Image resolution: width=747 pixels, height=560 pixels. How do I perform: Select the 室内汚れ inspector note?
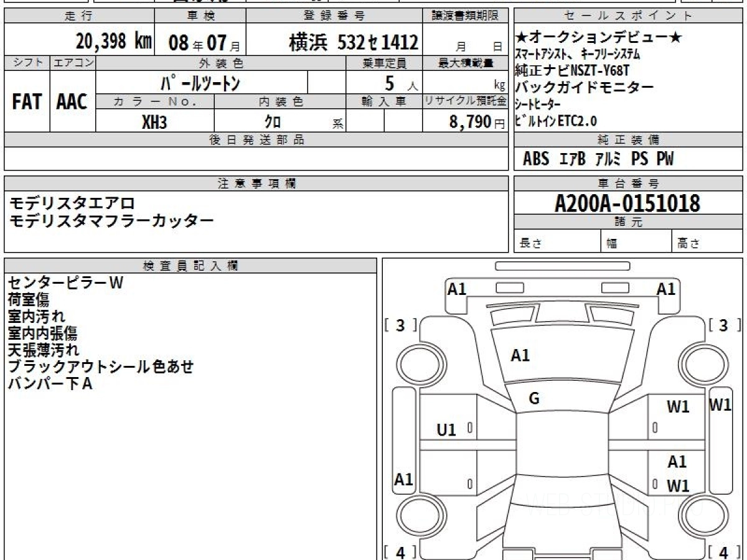(x=36, y=317)
